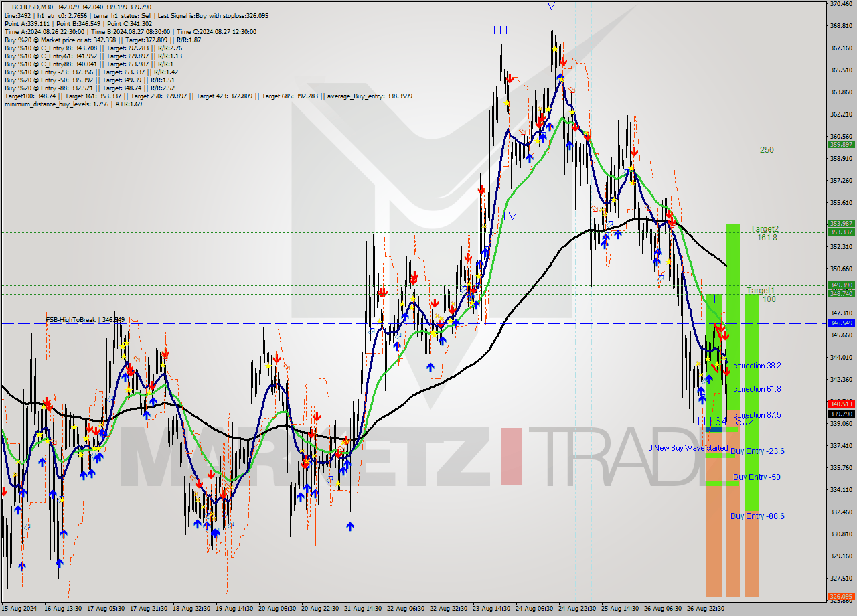Select the black 339.790 current price tag
The height and width of the screenshot is (616, 857).
point(841,414)
